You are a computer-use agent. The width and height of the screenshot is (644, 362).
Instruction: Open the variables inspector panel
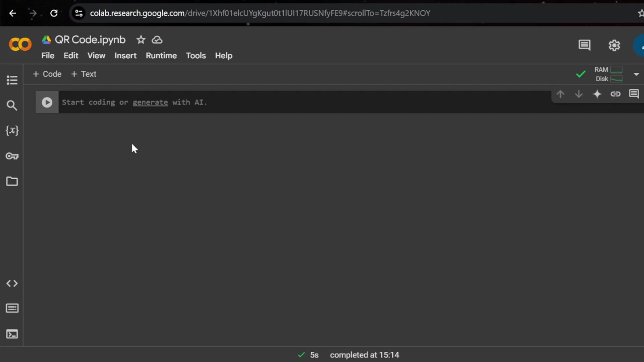pos(12,131)
